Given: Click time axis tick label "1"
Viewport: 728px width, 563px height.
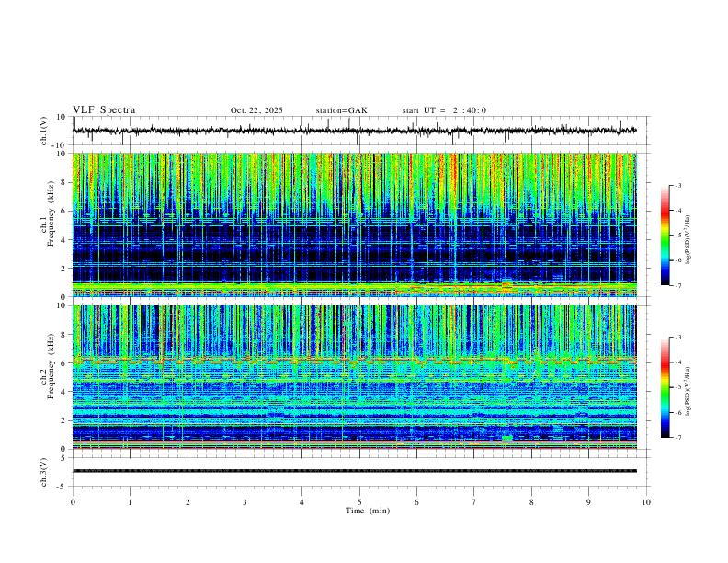Looking at the screenshot, I should (x=130, y=502).
